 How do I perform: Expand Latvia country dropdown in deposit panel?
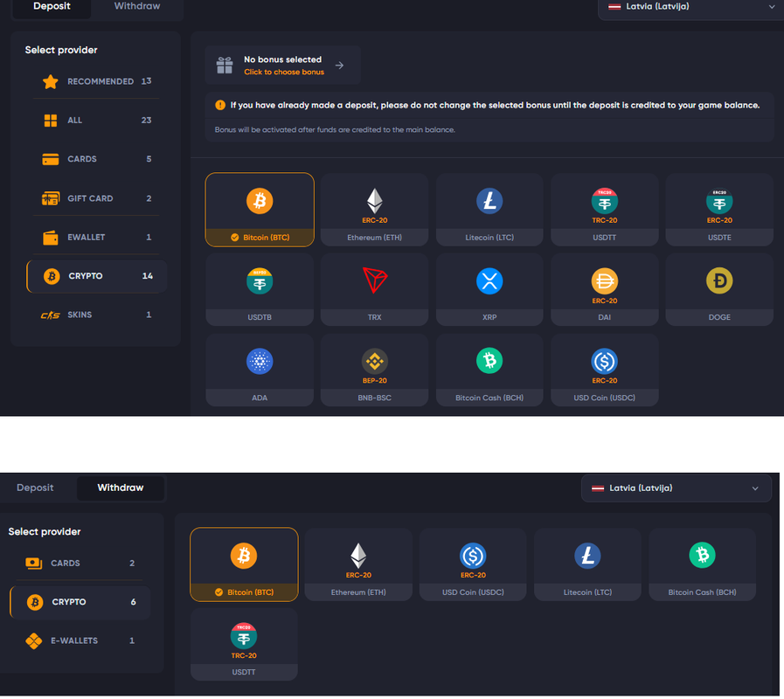690,7
